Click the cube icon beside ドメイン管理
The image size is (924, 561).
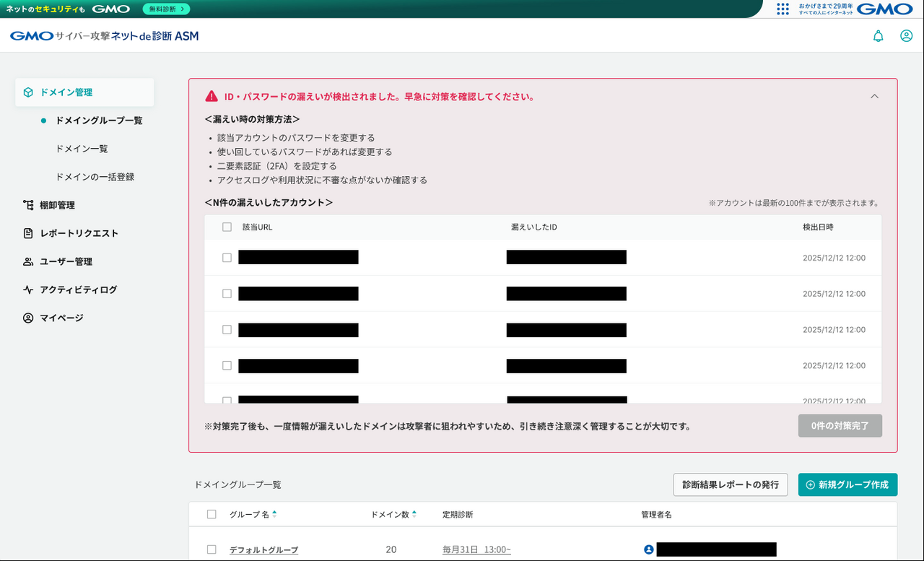pyautogui.click(x=28, y=92)
